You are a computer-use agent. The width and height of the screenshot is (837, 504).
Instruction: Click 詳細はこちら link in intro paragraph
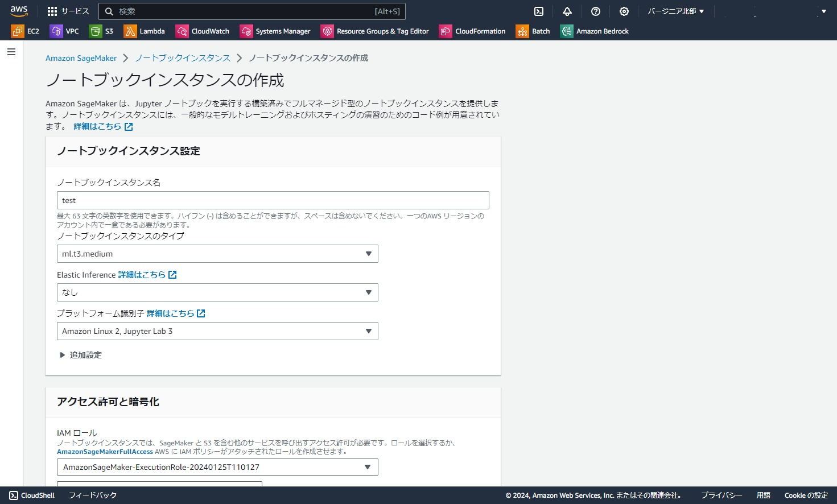coord(97,126)
